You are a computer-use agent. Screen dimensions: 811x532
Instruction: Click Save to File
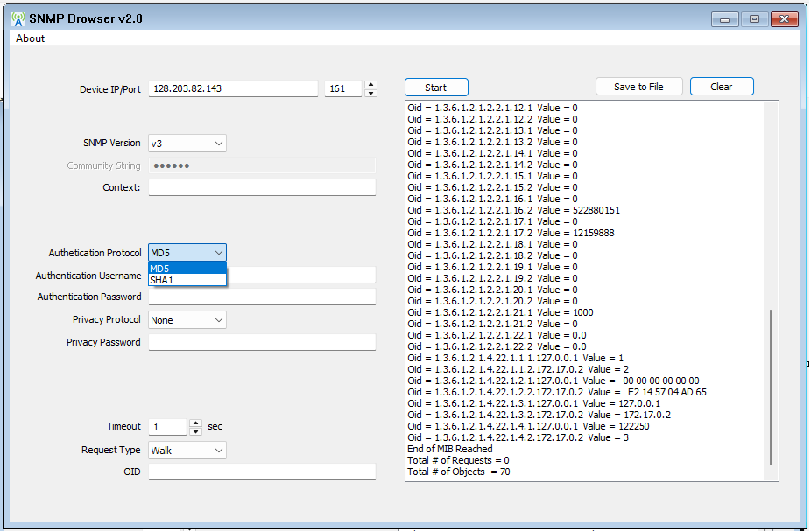click(x=638, y=86)
